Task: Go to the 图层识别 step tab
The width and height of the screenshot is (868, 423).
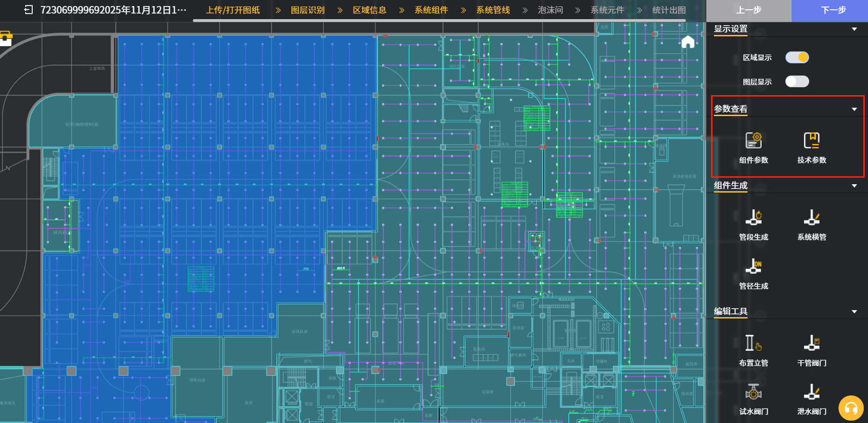Action: pos(307,10)
